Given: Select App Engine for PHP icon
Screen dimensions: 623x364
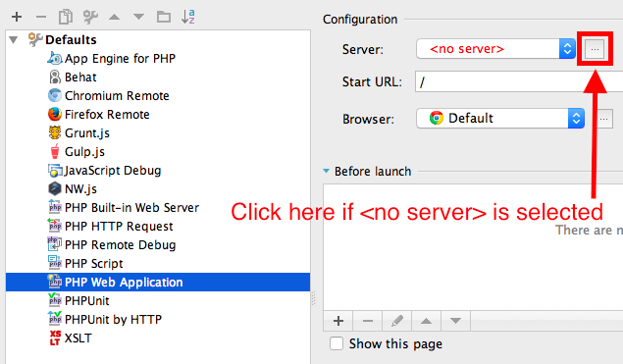Looking at the screenshot, I should 55,59.
